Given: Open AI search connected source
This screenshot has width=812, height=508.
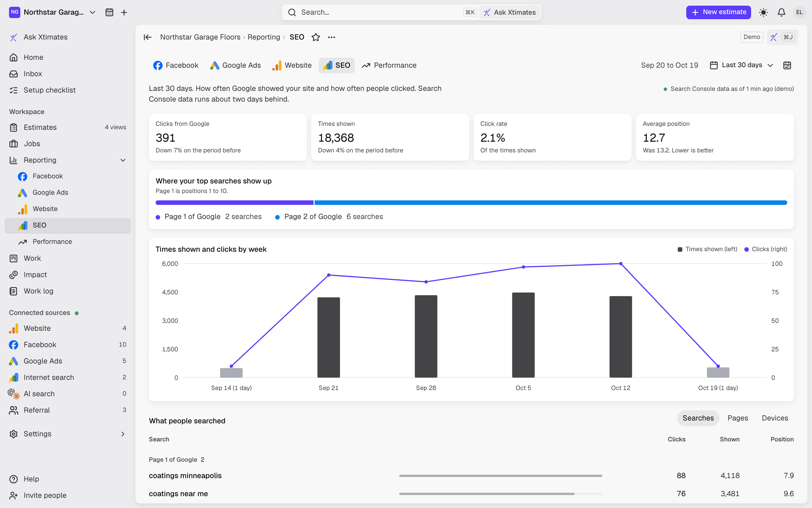Looking at the screenshot, I should [x=67, y=394].
